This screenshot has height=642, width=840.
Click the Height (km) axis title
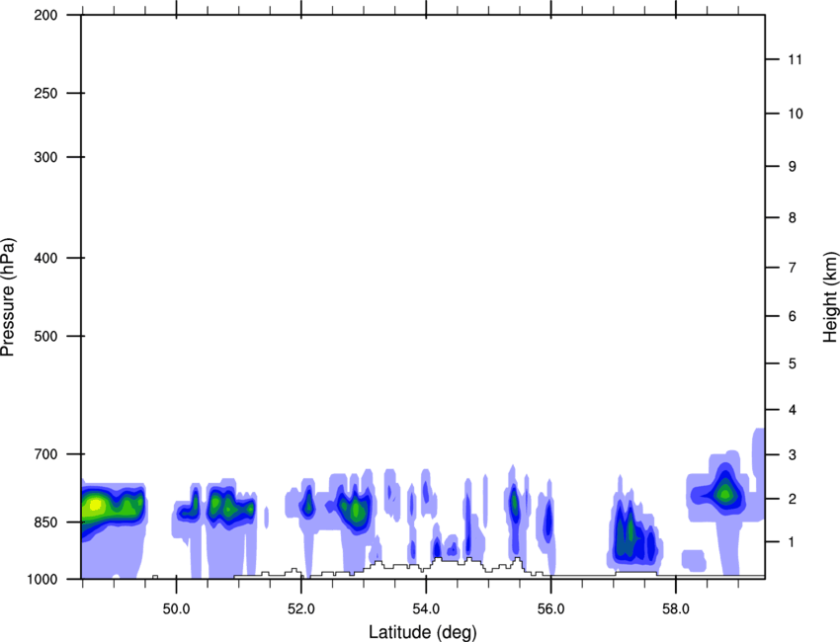(830, 297)
